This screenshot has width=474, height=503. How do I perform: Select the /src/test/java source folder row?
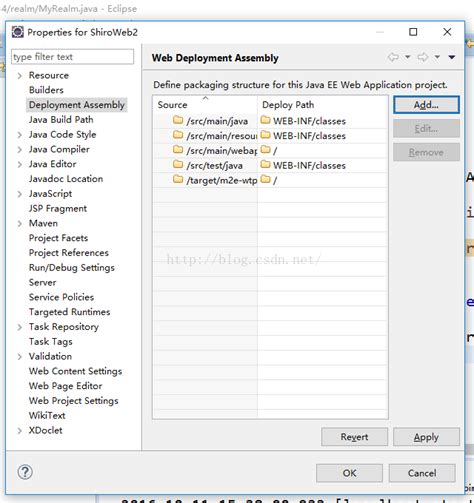[270, 165]
